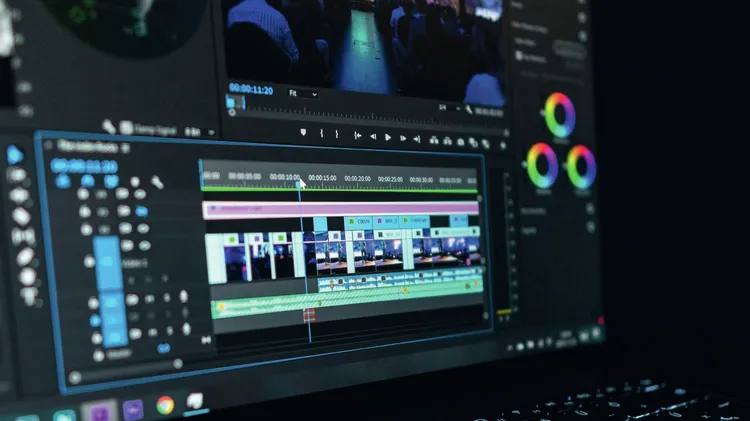Click the Mark Out bracket button

point(337,134)
